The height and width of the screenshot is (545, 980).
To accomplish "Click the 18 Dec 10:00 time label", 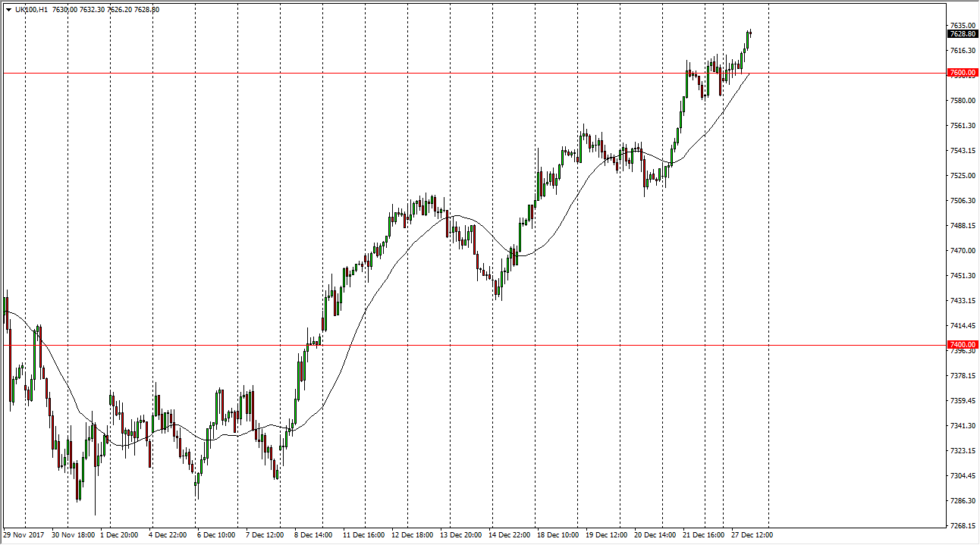I will click(558, 535).
